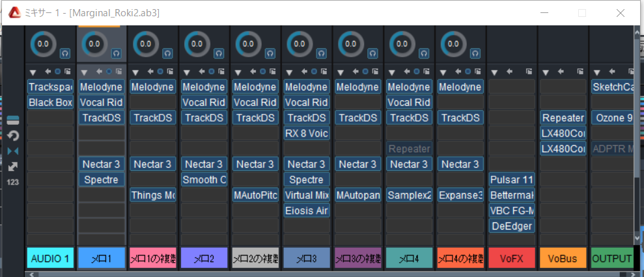
Task: Click the pan knob on メロ2の複製 strip
Action: coord(247,44)
